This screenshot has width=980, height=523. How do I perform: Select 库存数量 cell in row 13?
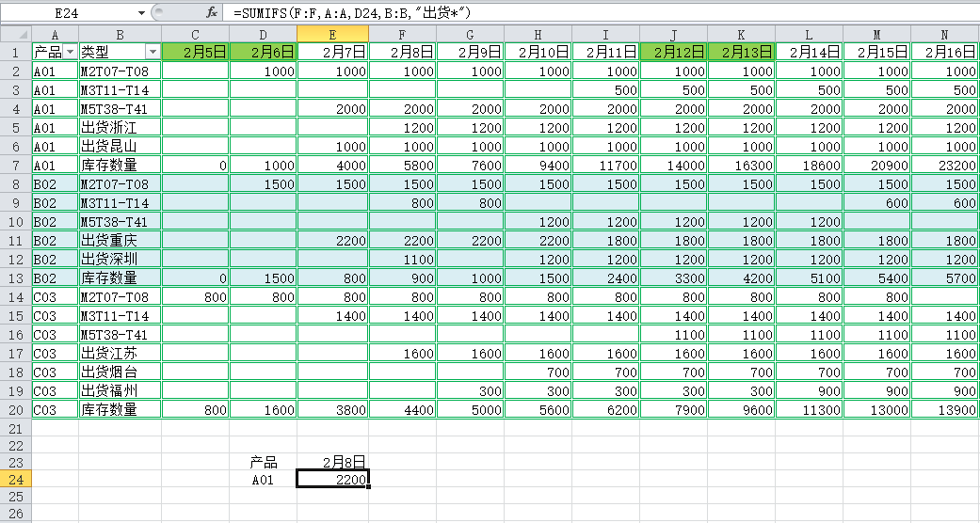pyautogui.click(x=120, y=277)
